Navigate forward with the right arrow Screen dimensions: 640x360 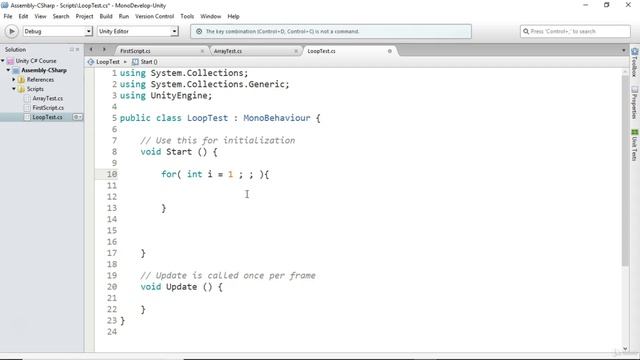point(104,50)
